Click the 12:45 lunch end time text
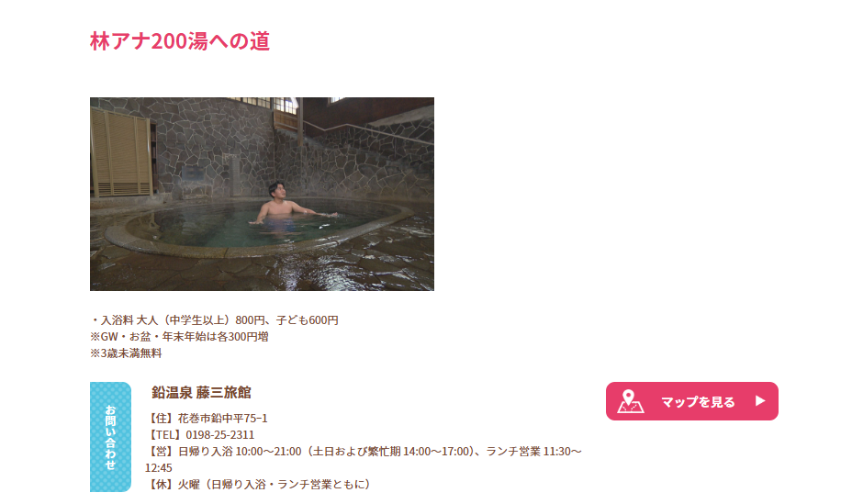This screenshot has height=504, width=852. coord(159,467)
